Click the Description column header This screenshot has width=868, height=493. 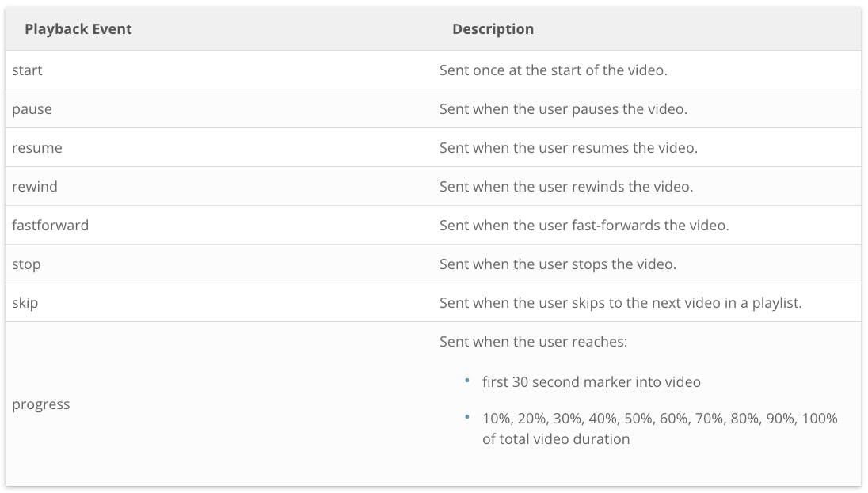pos(493,29)
